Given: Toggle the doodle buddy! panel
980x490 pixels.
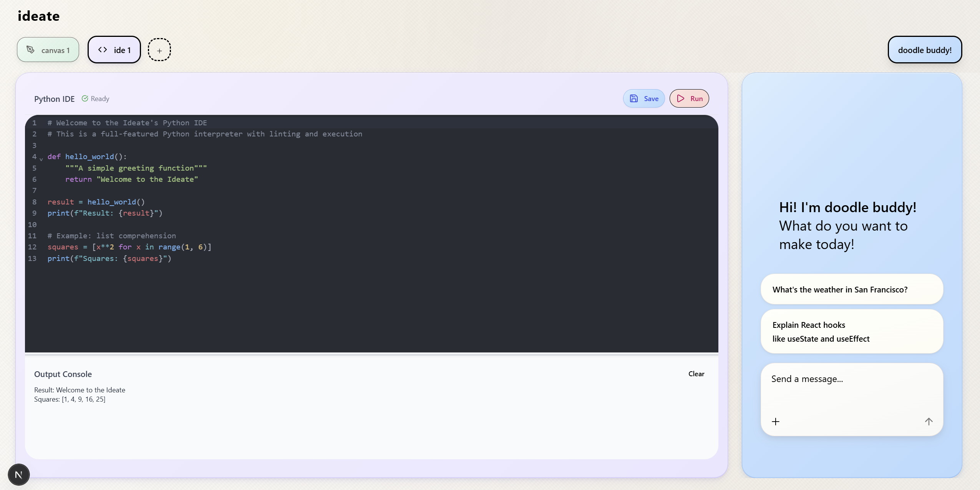Looking at the screenshot, I should (924, 50).
